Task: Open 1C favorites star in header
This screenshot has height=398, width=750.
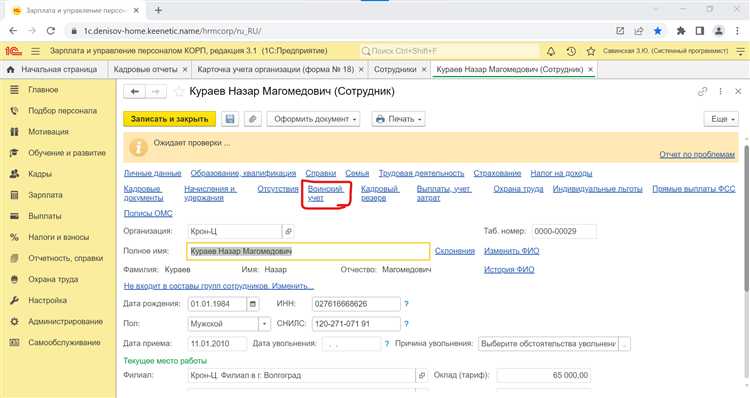Action: 591,51
